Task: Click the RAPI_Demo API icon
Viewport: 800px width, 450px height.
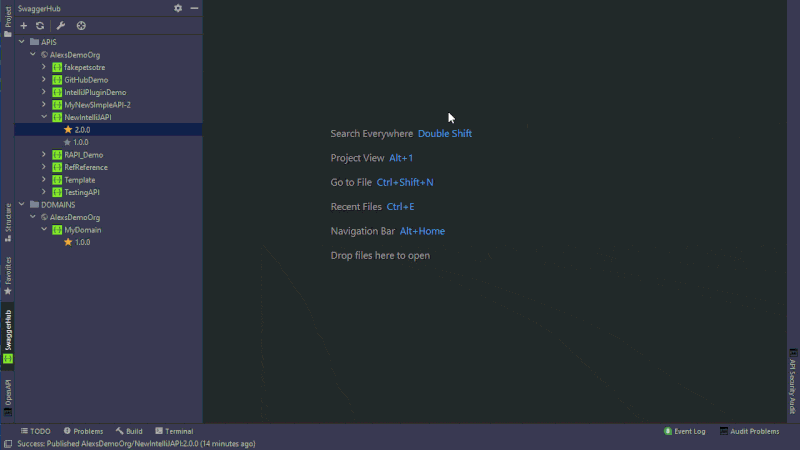Action: tap(57, 155)
